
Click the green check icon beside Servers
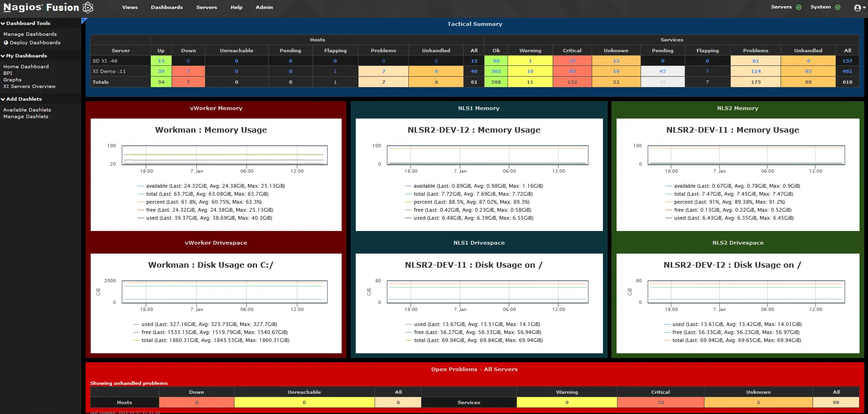click(x=798, y=7)
